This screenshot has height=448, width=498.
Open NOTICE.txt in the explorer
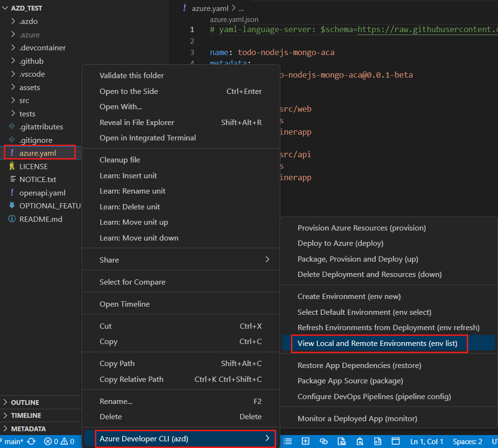pos(37,179)
